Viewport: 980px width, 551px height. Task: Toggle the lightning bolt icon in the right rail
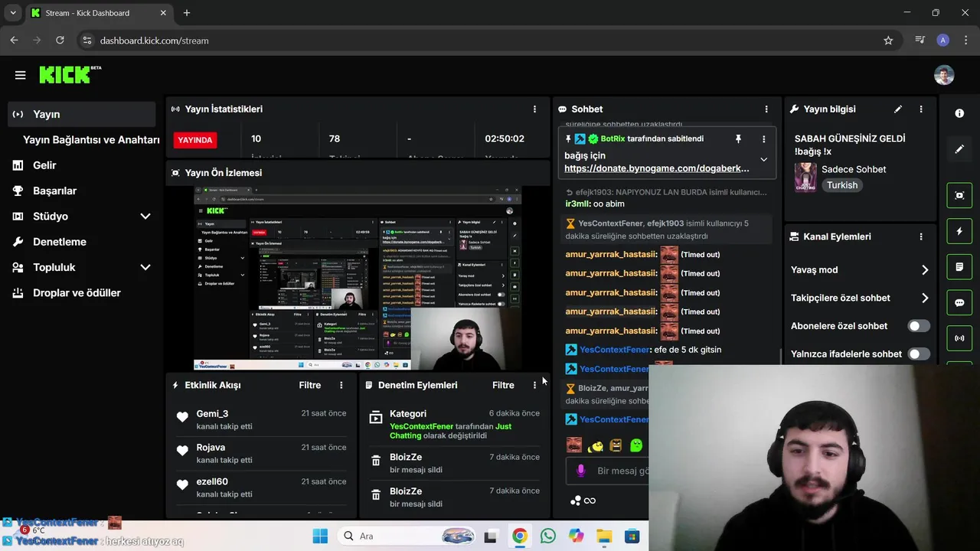click(959, 231)
